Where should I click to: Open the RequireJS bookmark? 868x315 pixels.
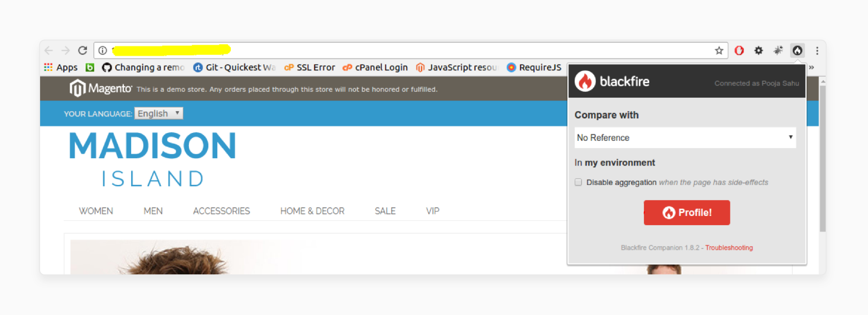(534, 67)
